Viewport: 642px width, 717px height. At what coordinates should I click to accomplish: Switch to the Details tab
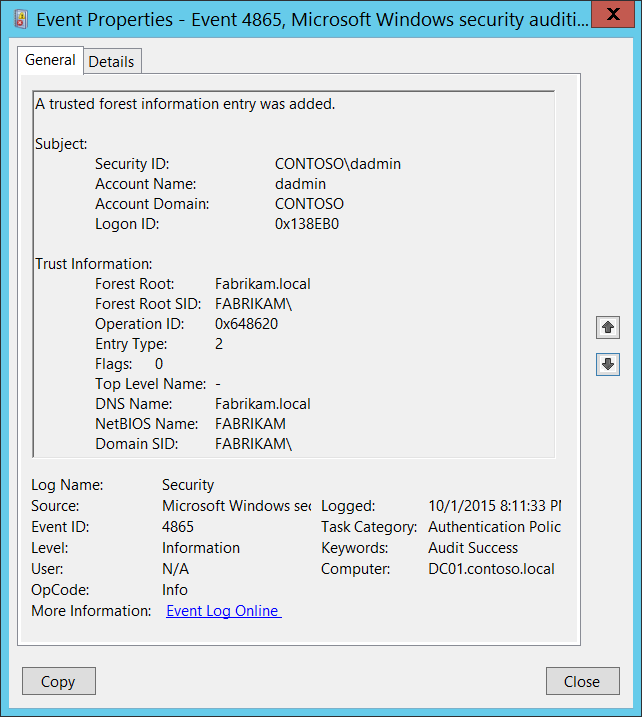(111, 61)
